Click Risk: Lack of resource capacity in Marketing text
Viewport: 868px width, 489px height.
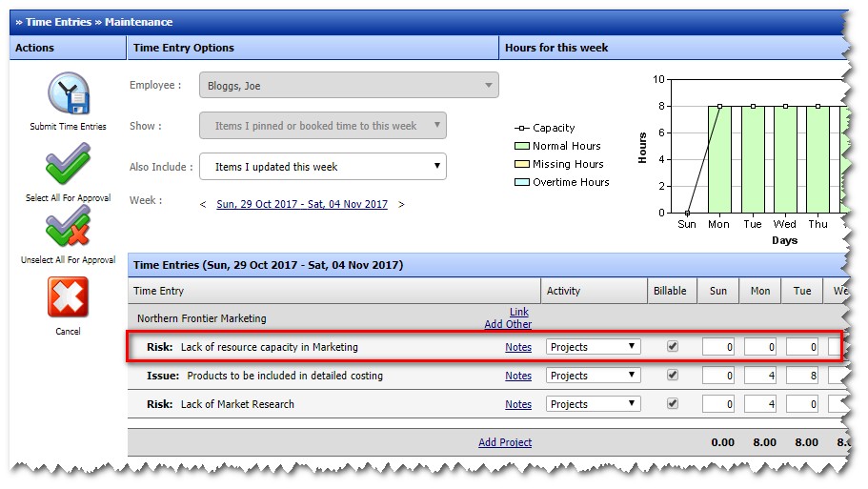252,347
